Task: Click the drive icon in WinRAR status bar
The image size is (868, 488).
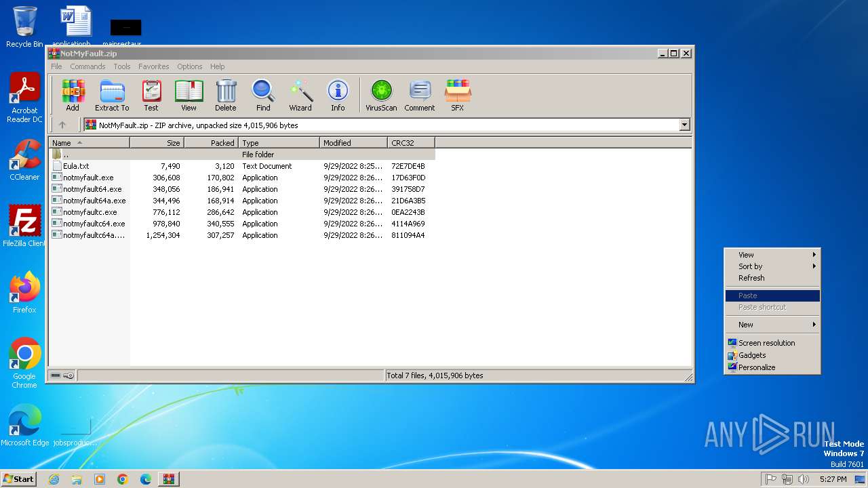Action: [x=56, y=375]
